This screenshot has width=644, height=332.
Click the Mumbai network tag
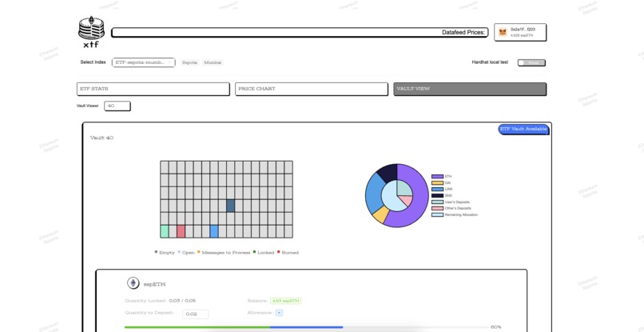(x=213, y=62)
